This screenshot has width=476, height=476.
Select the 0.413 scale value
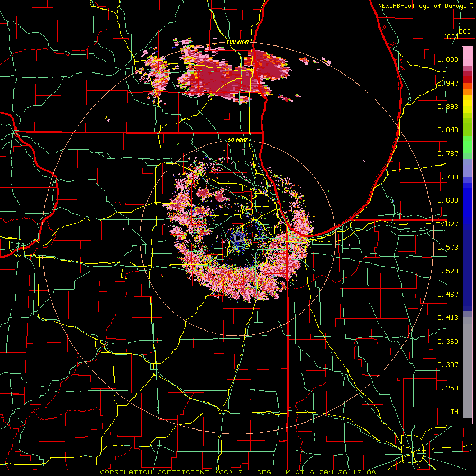[448, 318]
